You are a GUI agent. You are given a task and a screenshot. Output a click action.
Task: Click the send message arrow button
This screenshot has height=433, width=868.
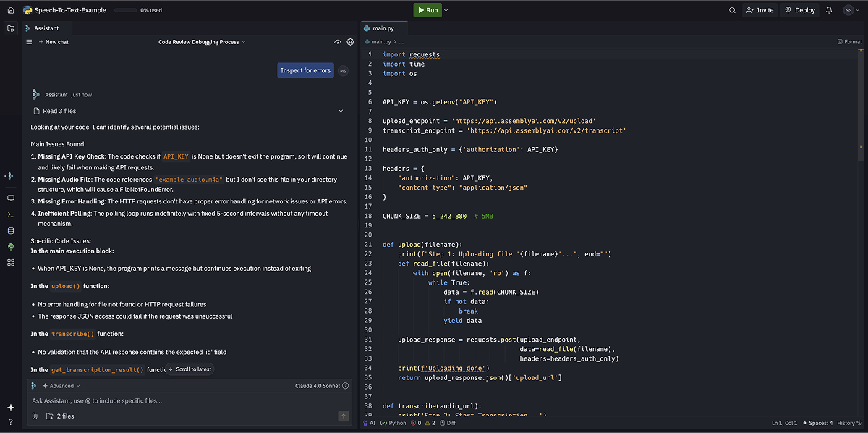coord(344,416)
